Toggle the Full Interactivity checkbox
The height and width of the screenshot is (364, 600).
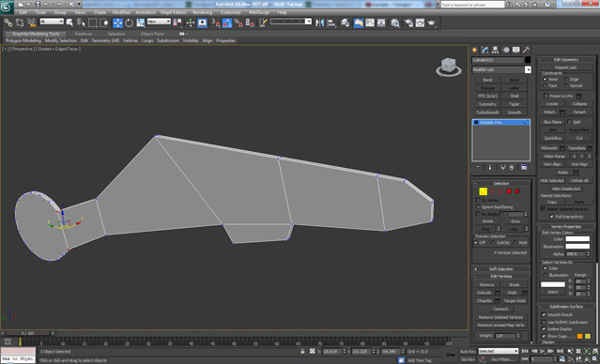point(551,217)
